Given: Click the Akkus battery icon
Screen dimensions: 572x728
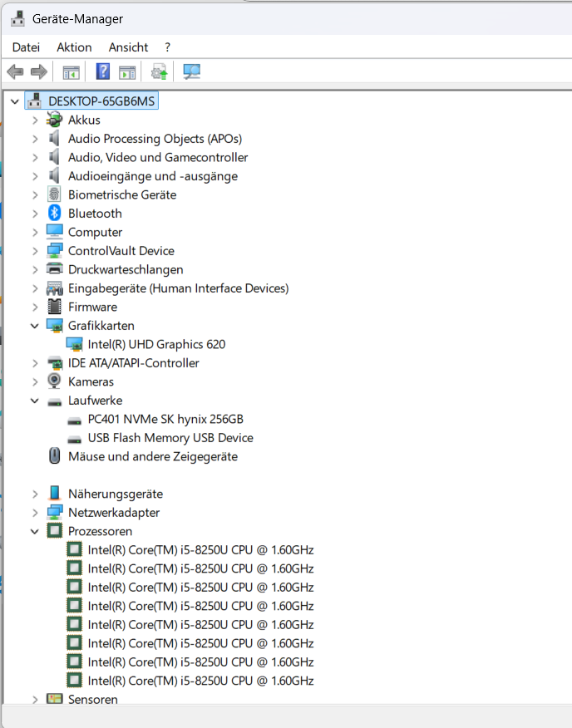Looking at the screenshot, I should click(x=54, y=120).
